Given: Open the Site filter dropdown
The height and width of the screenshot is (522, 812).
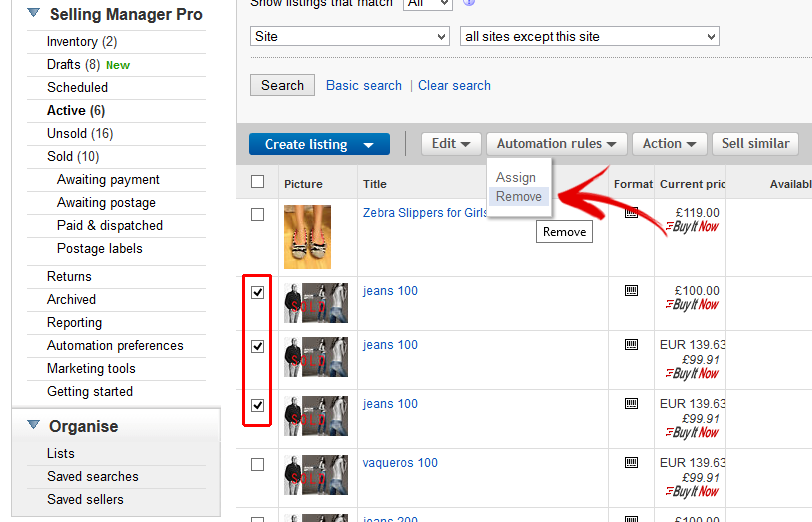Looking at the screenshot, I should pyautogui.click(x=349, y=36).
